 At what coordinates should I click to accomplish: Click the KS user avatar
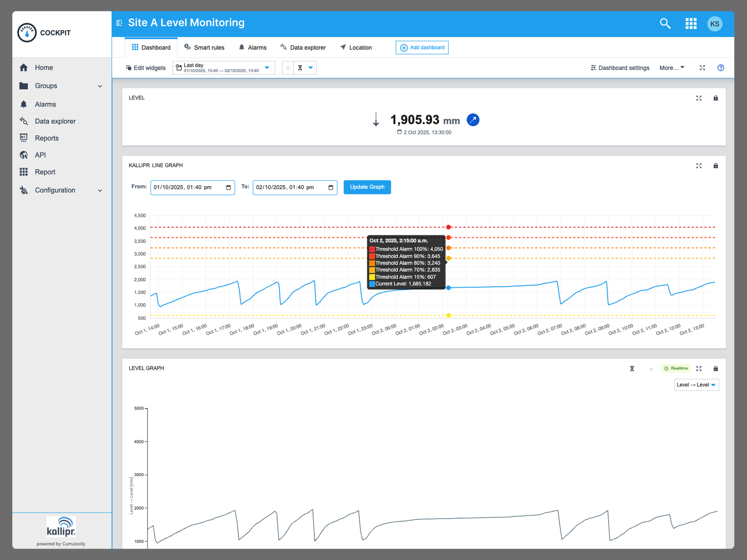click(714, 24)
